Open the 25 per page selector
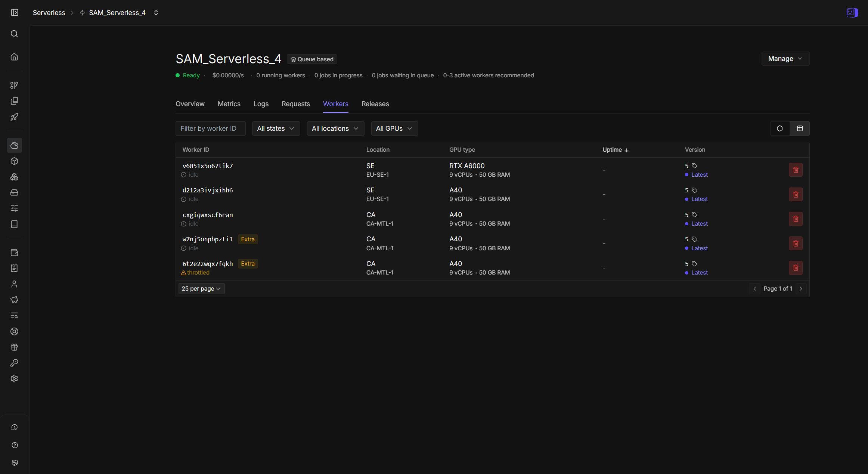The width and height of the screenshot is (868, 474). click(201, 289)
